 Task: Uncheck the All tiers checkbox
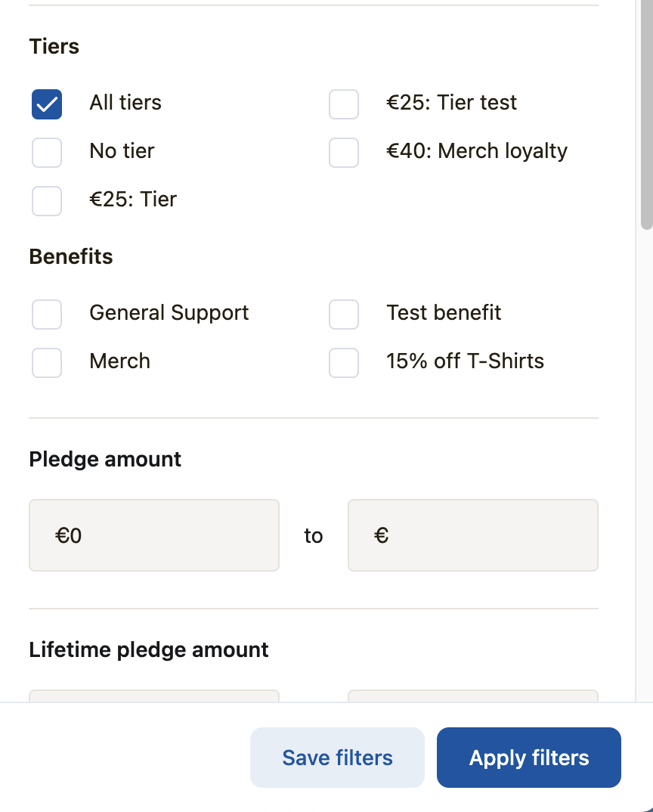tap(47, 104)
